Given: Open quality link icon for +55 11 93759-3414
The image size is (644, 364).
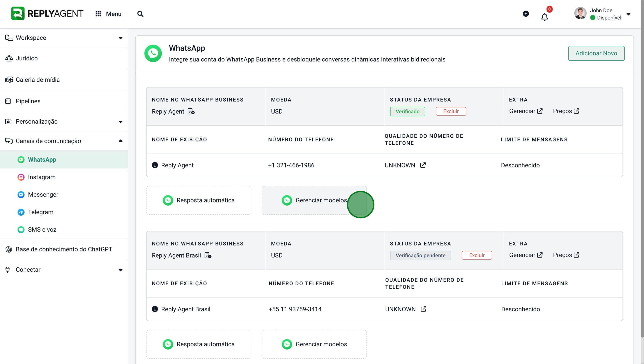Looking at the screenshot, I should coord(423,309).
